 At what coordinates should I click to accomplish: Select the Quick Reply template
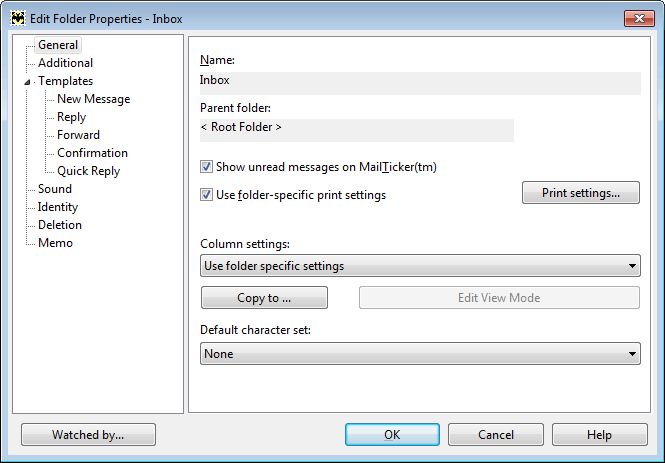click(88, 171)
